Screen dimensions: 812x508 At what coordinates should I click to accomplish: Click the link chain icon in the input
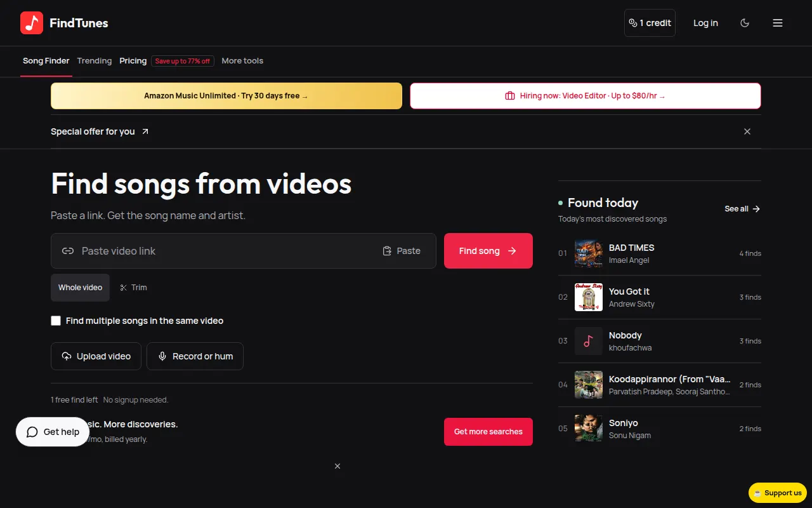pos(68,251)
